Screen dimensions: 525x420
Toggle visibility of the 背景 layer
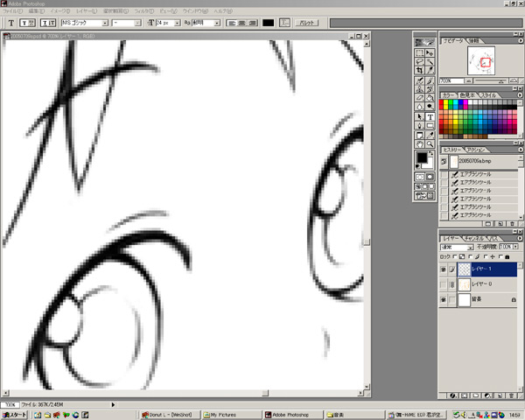click(444, 299)
